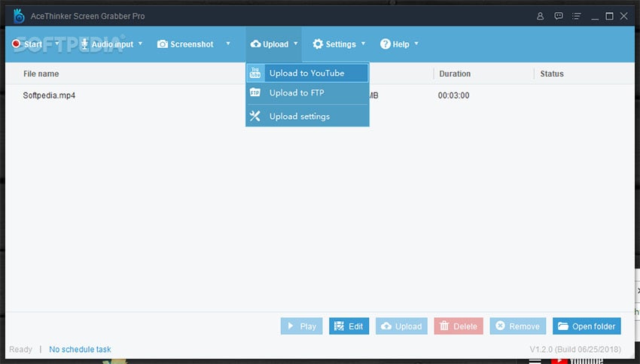Viewport: 640px width, 364px height.
Task: Expand the Help dropdown arrow
Action: (x=416, y=43)
